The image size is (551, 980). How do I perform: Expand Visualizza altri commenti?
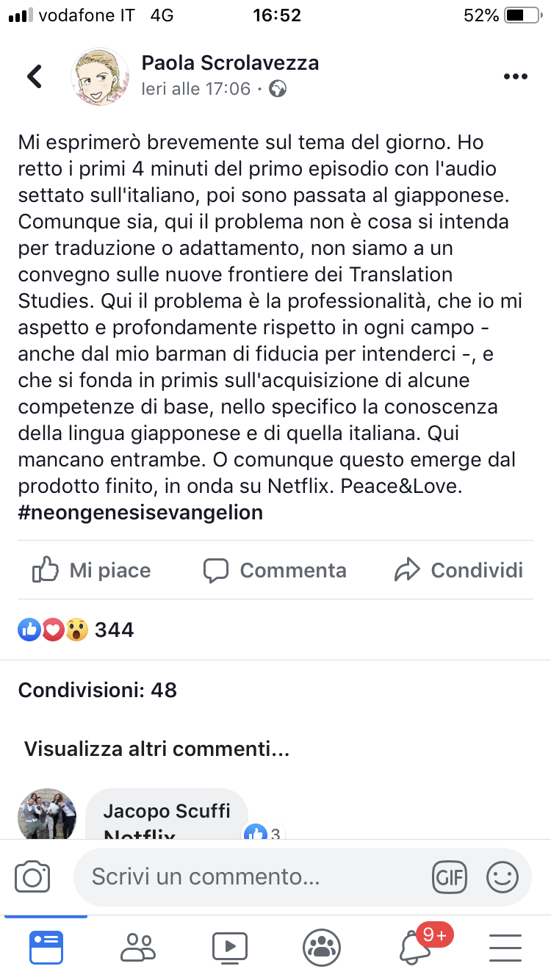(156, 749)
